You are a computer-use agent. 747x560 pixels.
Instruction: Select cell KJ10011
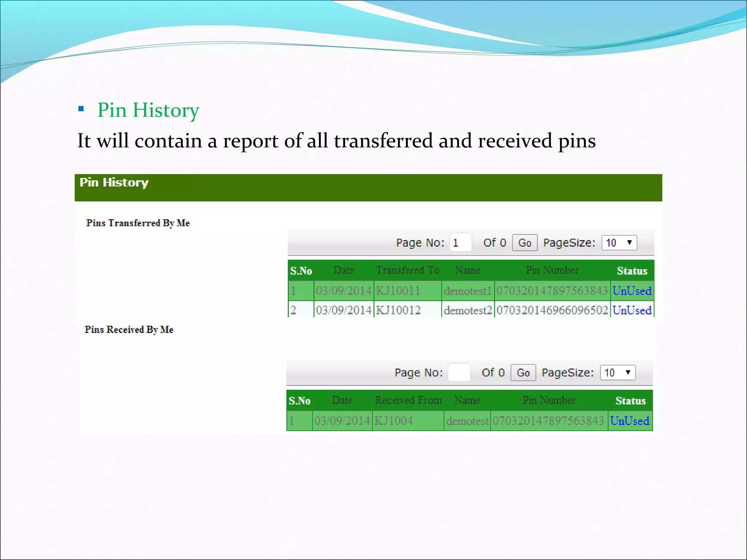[x=407, y=291]
